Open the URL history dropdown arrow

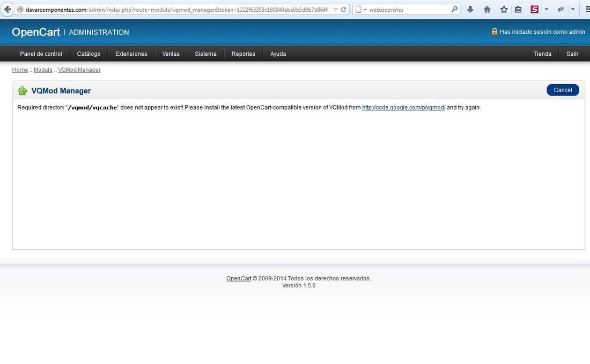pyautogui.click(x=335, y=10)
